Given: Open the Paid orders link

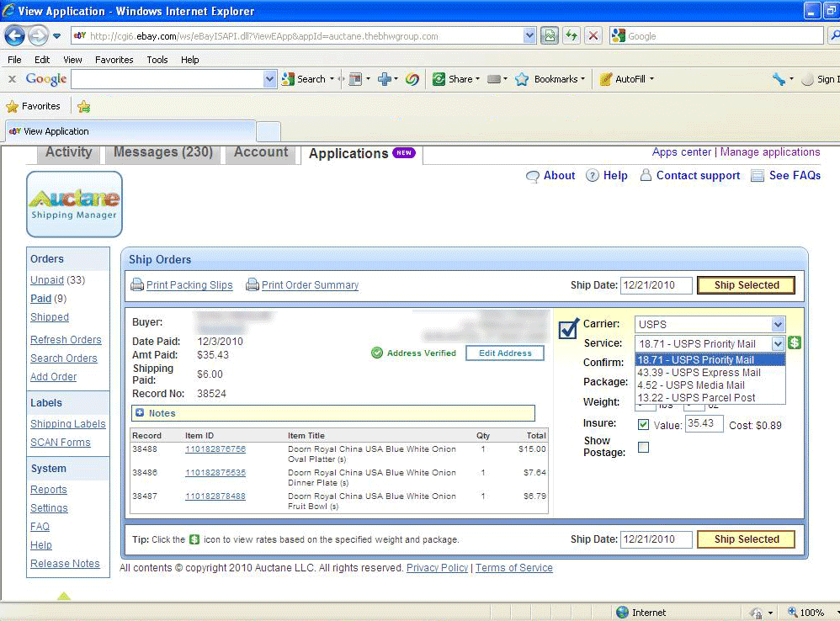Looking at the screenshot, I should coord(40,299).
